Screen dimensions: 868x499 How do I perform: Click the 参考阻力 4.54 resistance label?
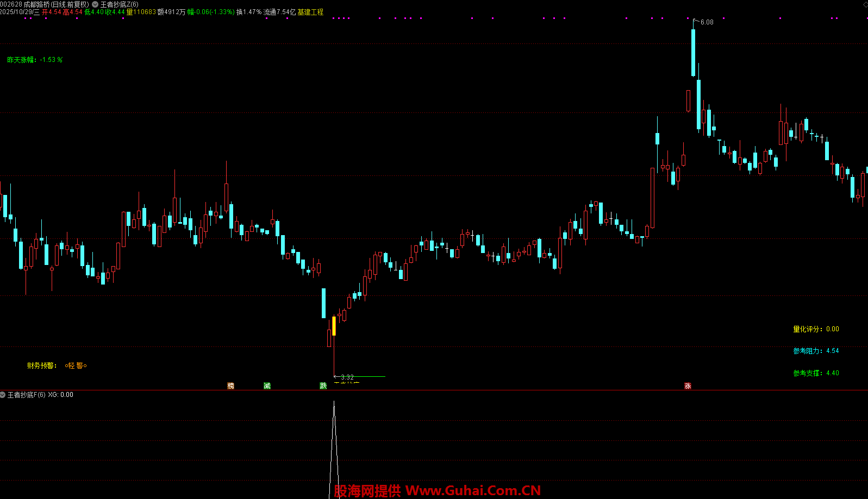click(816, 351)
